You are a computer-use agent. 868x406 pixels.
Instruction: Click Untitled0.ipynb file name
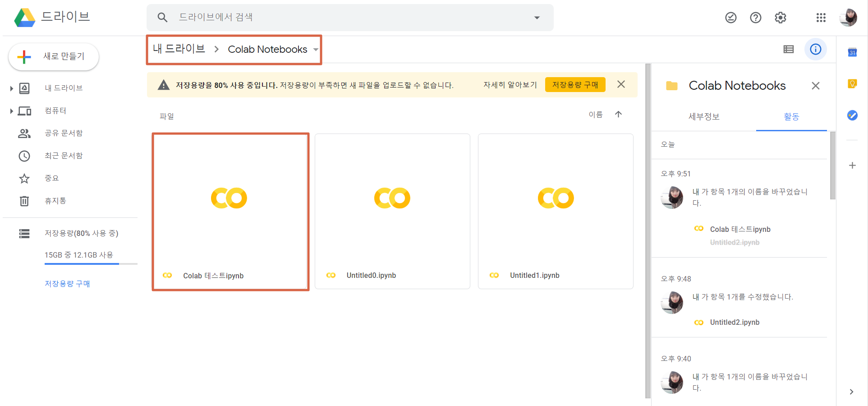[371, 275]
